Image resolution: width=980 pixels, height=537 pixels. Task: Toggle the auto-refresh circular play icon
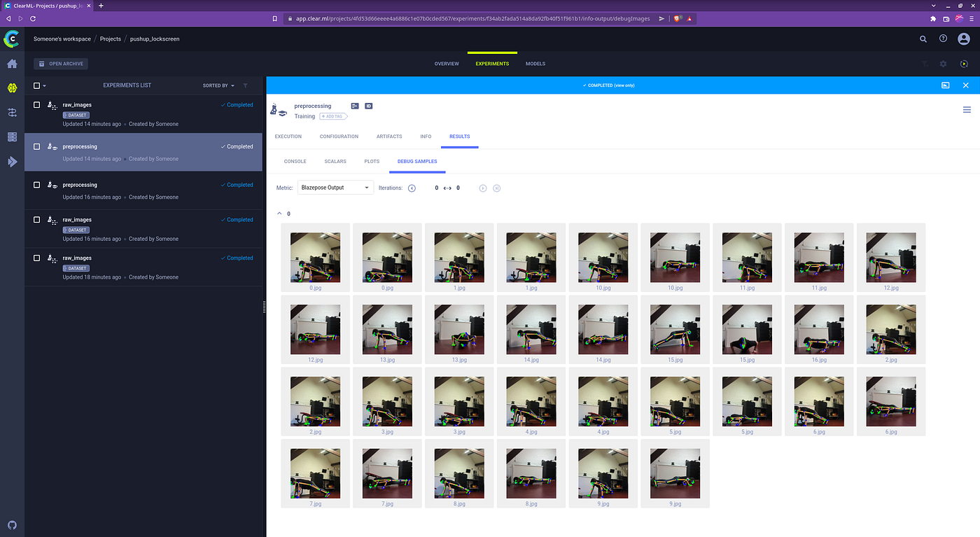pyautogui.click(x=964, y=64)
